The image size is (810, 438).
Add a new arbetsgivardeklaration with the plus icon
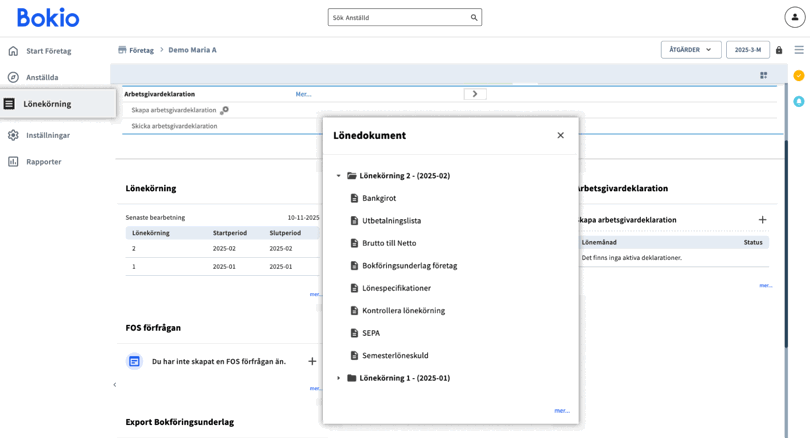point(762,220)
